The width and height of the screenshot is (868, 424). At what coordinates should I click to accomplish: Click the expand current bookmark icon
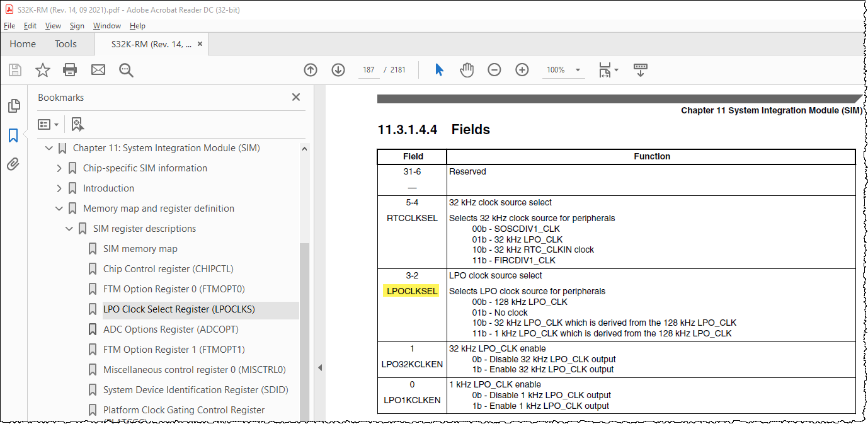click(77, 124)
